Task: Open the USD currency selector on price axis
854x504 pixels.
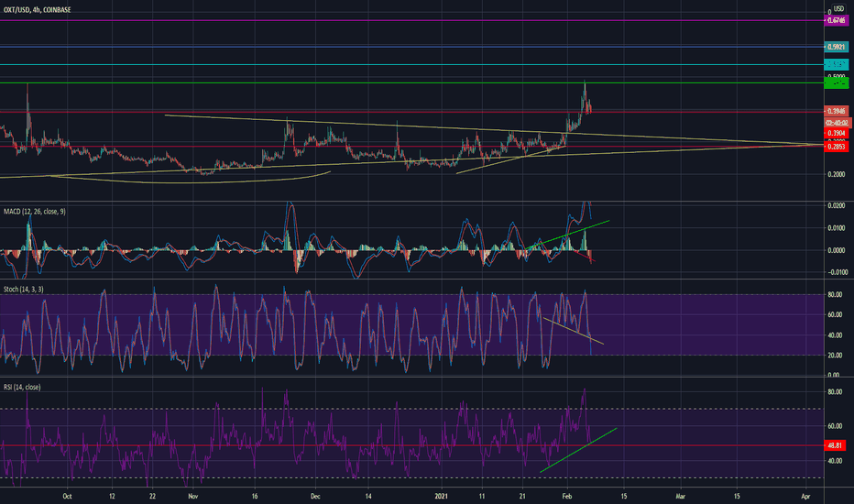Action: 838,8
